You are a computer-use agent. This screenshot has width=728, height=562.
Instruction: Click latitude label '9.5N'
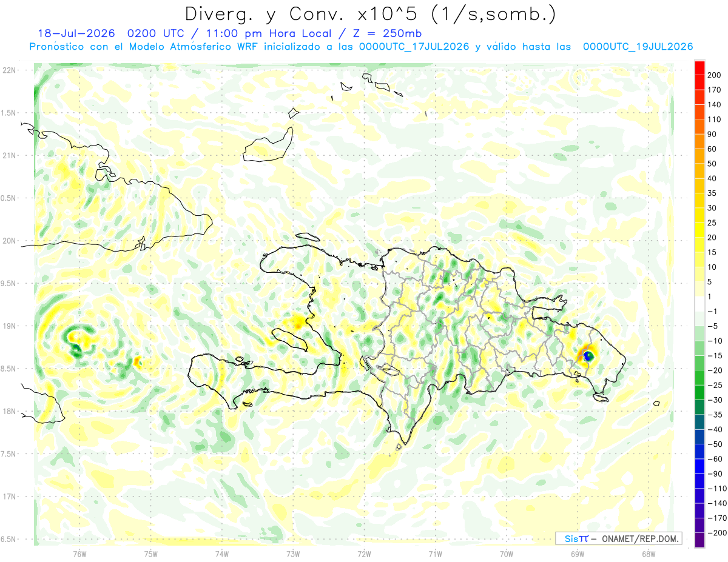point(8,283)
